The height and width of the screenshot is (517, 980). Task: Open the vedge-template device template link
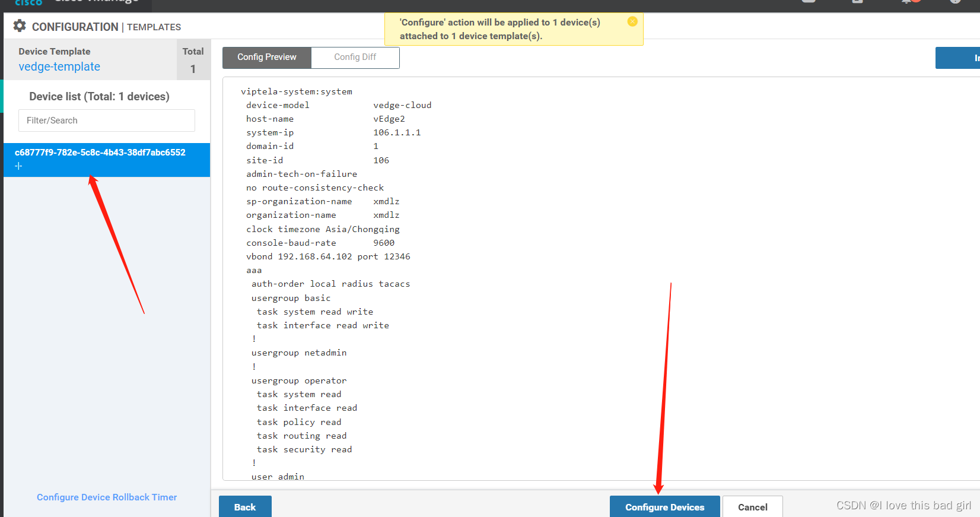coord(59,66)
